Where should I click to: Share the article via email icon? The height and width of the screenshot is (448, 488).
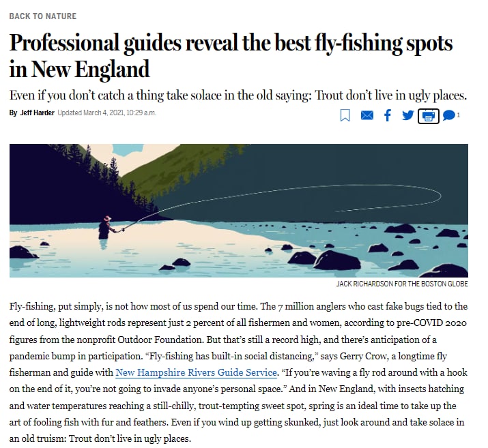point(367,115)
